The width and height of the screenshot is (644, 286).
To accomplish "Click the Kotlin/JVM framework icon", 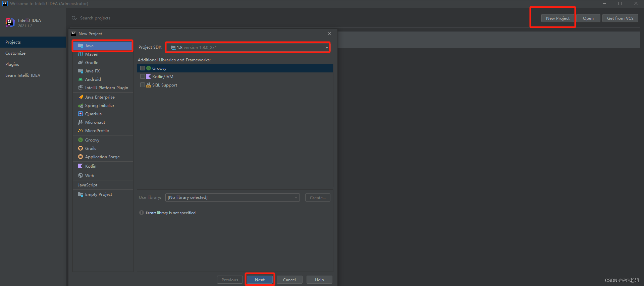I will click(x=149, y=76).
